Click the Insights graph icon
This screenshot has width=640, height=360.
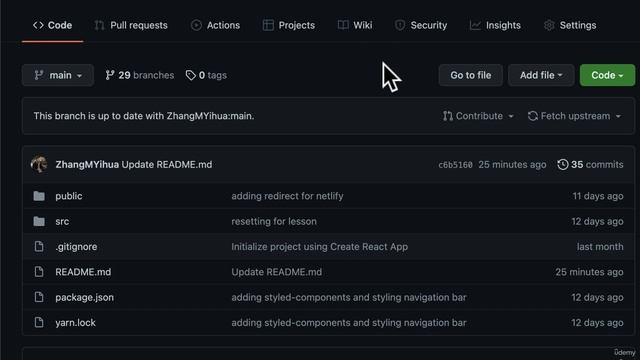pyautogui.click(x=475, y=25)
